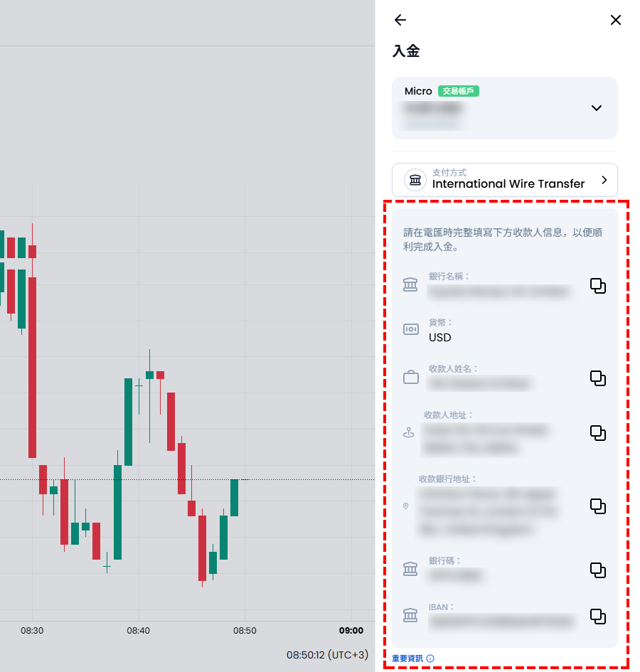Copy the recipient name (收款人姓名)
640x672 pixels.
click(x=598, y=378)
